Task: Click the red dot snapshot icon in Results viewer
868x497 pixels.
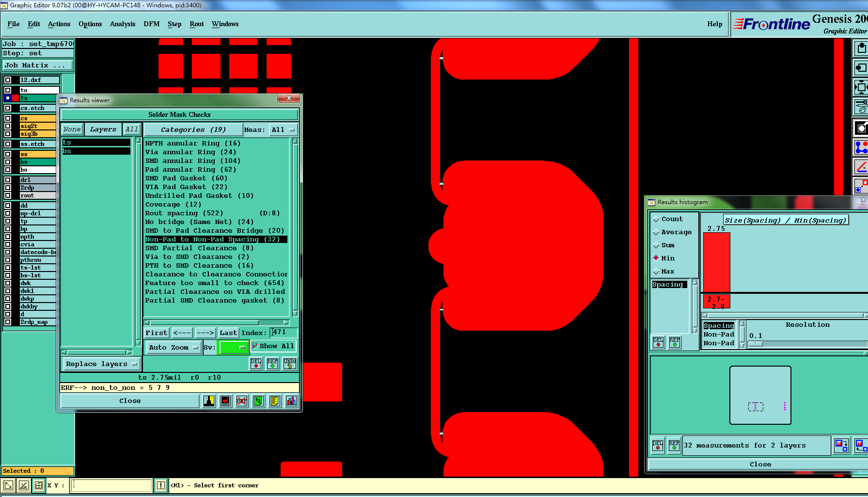Action: tap(225, 401)
